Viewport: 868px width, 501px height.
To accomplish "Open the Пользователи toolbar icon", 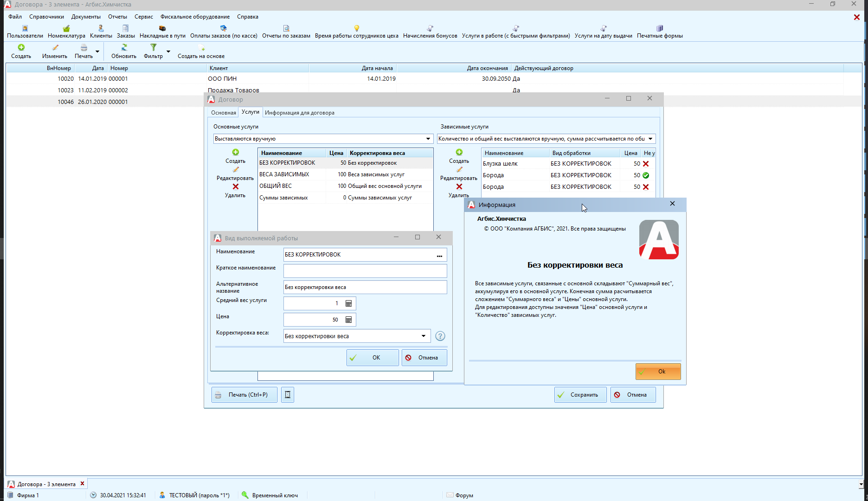I will coord(25,32).
